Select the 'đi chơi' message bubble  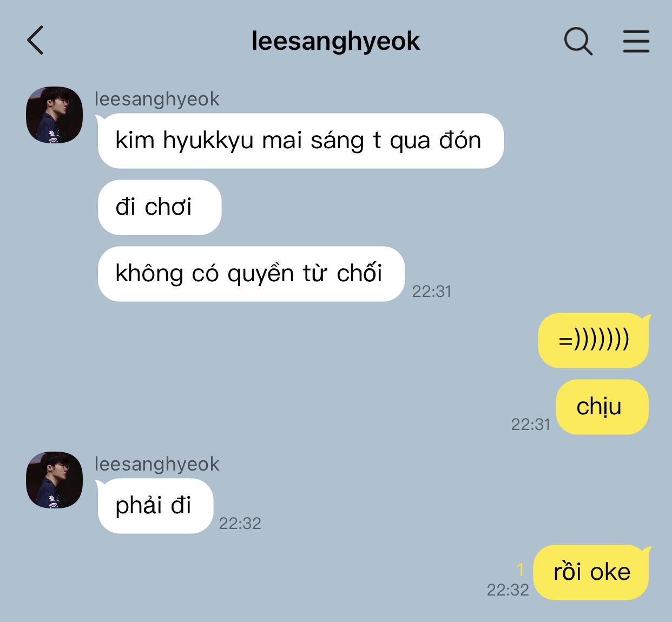click(x=160, y=207)
